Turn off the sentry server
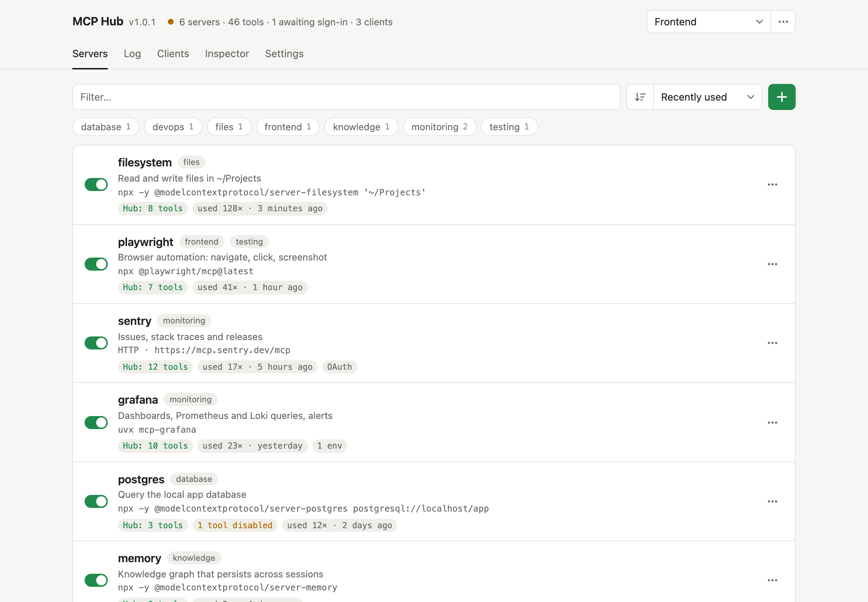This screenshot has width=868, height=602. tap(96, 343)
